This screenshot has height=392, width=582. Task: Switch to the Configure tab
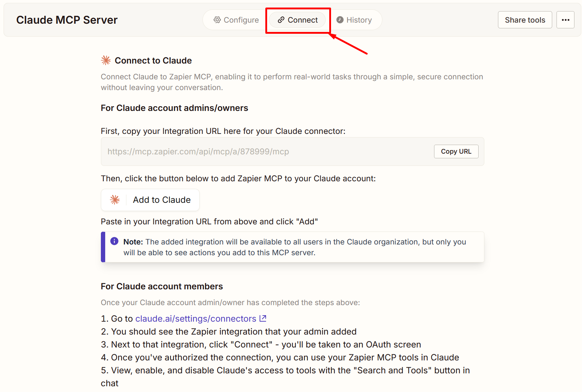236,20
